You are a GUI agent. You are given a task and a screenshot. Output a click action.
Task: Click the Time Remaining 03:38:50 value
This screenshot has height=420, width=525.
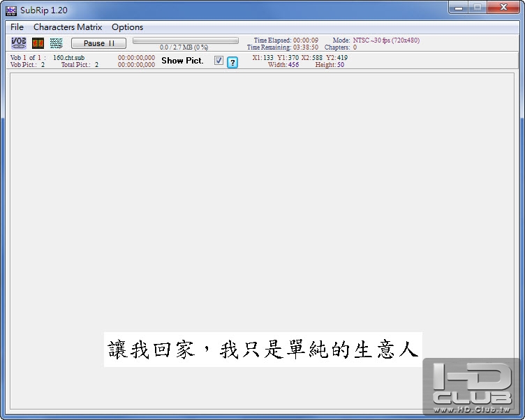tap(306, 47)
